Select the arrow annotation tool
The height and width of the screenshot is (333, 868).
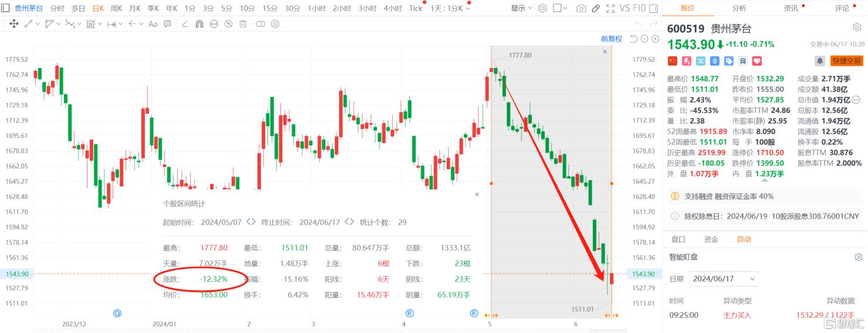[132, 24]
